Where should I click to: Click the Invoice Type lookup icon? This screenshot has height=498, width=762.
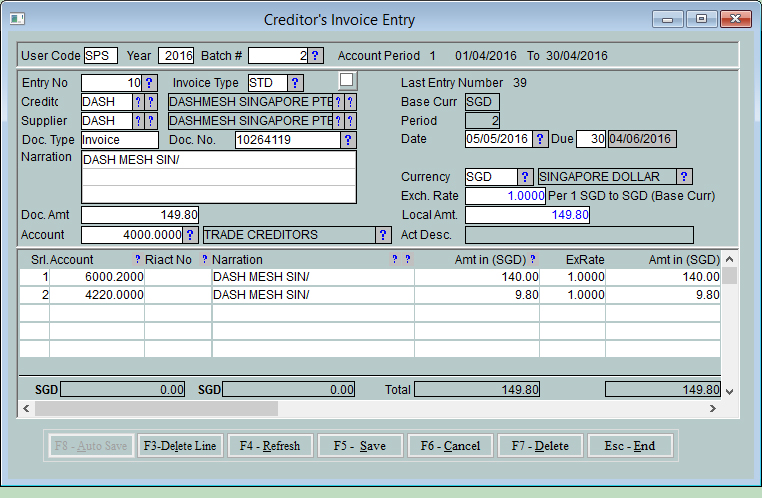click(296, 83)
